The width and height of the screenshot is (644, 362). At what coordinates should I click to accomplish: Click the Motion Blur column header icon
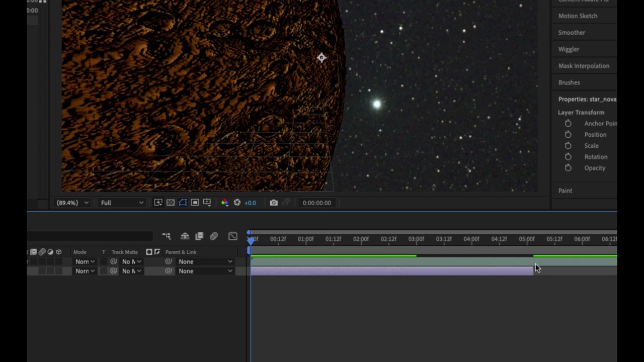click(42, 252)
